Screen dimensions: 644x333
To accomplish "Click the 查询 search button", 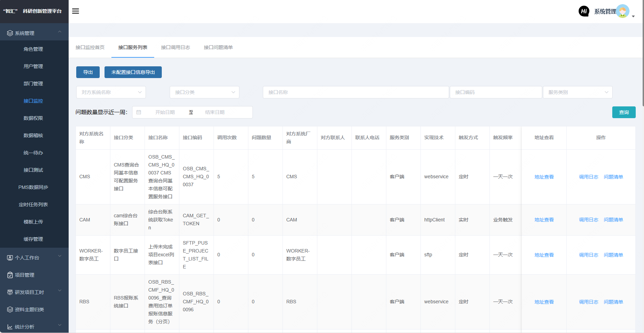I will (x=624, y=112).
